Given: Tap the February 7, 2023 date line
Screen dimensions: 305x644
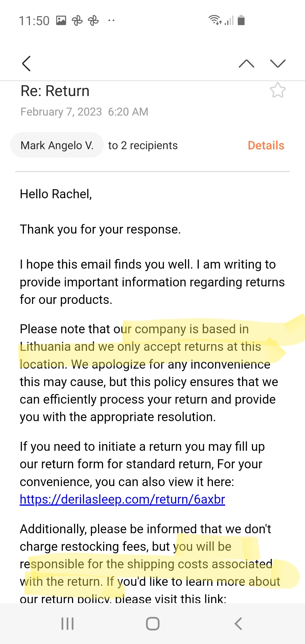Looking at the screenshot, I should tap(84, 112).
